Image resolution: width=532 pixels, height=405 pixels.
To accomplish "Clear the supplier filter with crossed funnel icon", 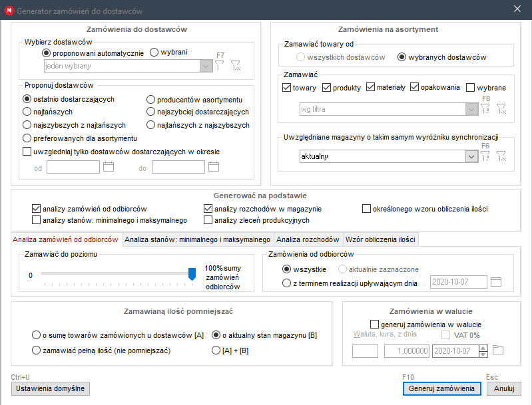I will pos(236,65).
